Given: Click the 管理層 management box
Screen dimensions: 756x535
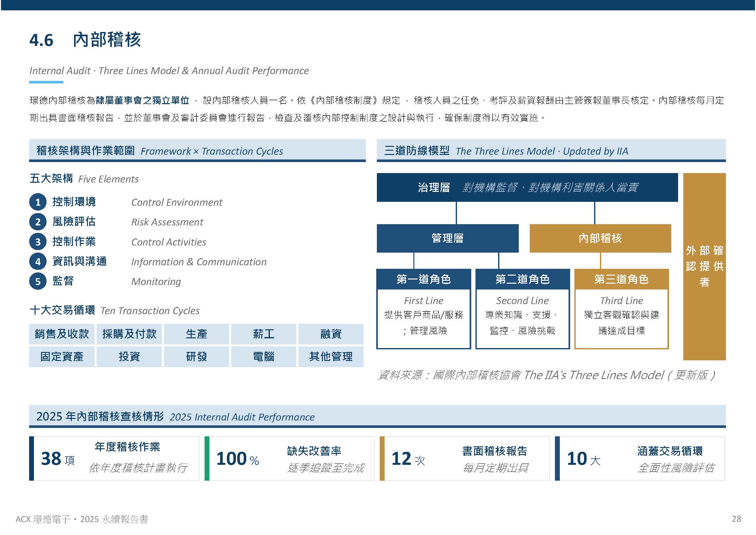Looking at the screenshot, I should tap(448, 238).
